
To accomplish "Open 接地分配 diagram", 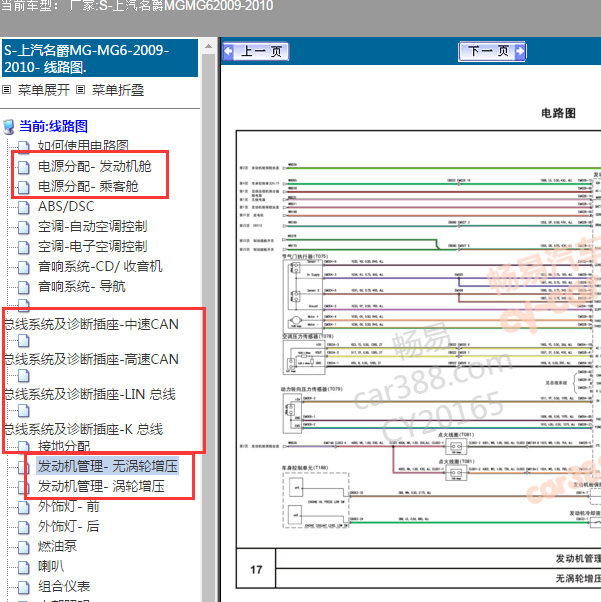I will (64, 446).
